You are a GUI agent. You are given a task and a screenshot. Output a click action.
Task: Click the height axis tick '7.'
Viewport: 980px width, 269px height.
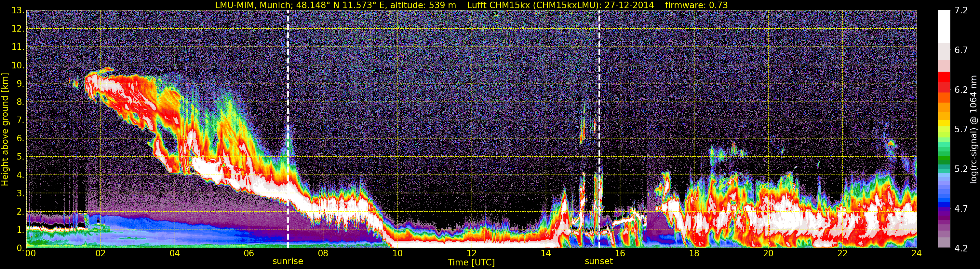(x=20, y=120)
